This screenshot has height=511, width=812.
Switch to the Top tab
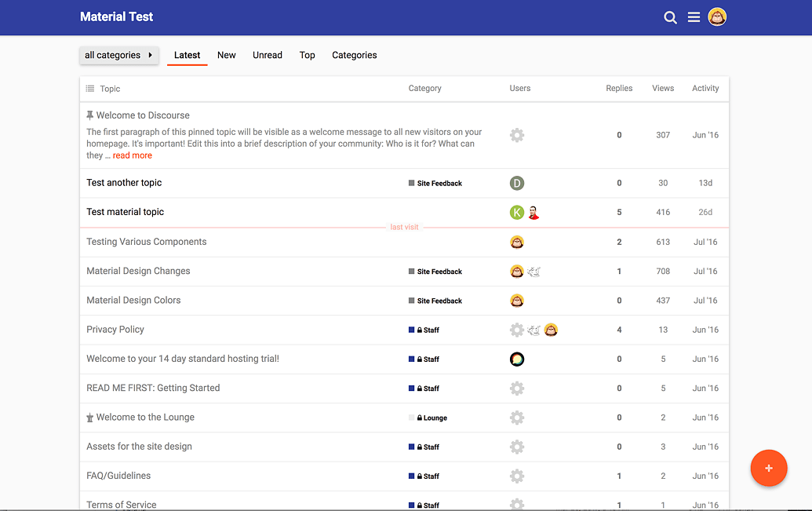coord(307,55)
